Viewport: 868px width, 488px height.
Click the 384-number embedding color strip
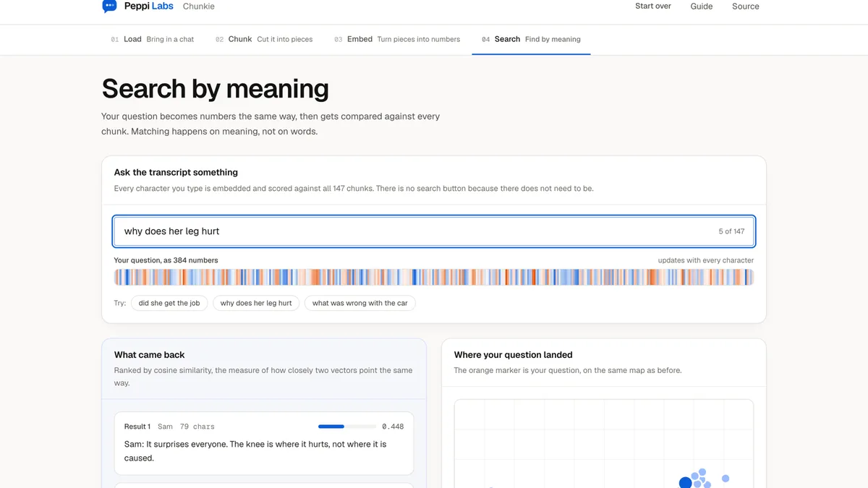(434, 278)
